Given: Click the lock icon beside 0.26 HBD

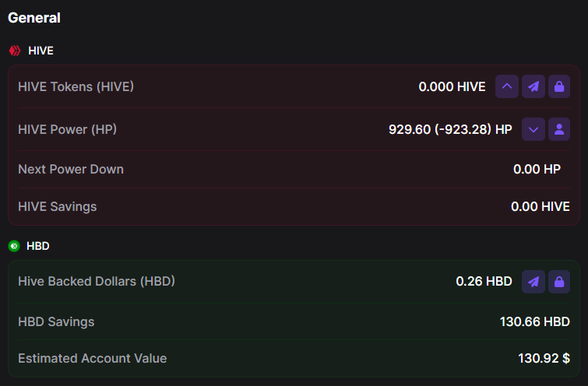Looking at the screenshot, I should click(559, 282).
